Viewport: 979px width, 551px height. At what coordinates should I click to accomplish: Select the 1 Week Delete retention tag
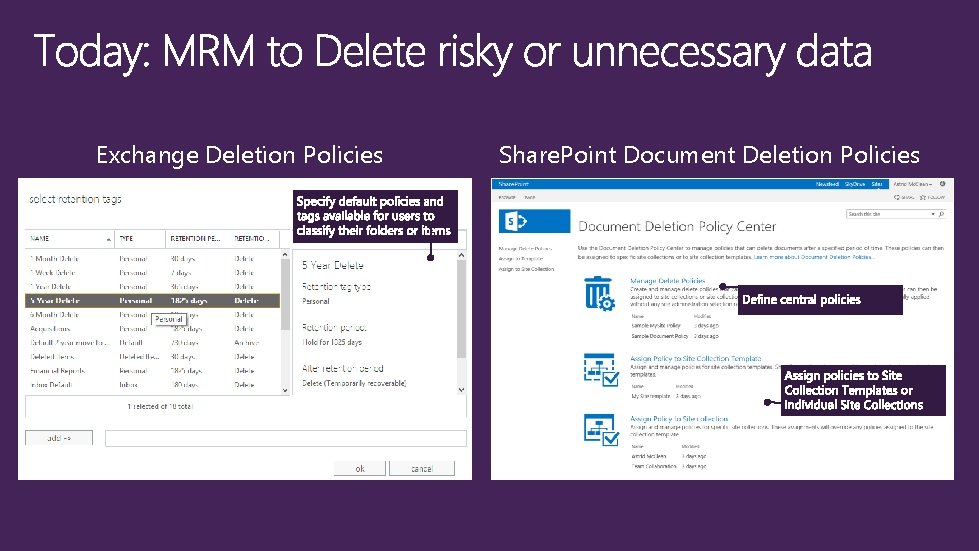click(x=152, y=273)
